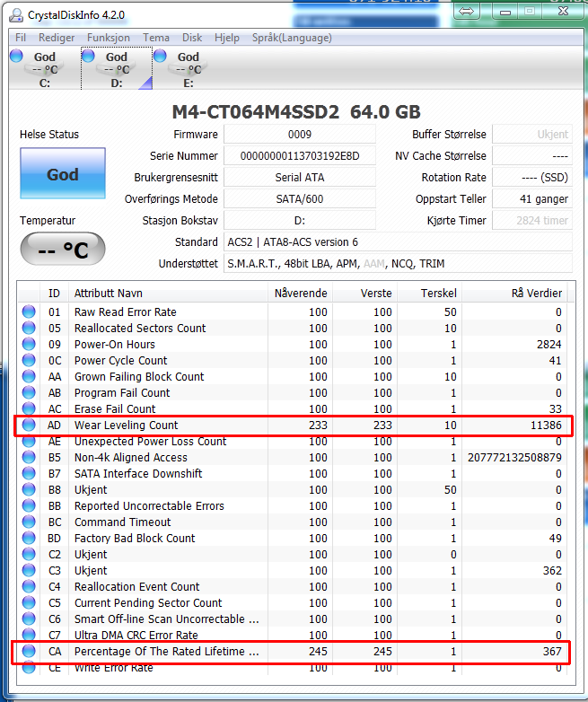Click the drive title M4-CT064M4SSD2 64.0 GB
588x702 pixels.
pos(296,112)
